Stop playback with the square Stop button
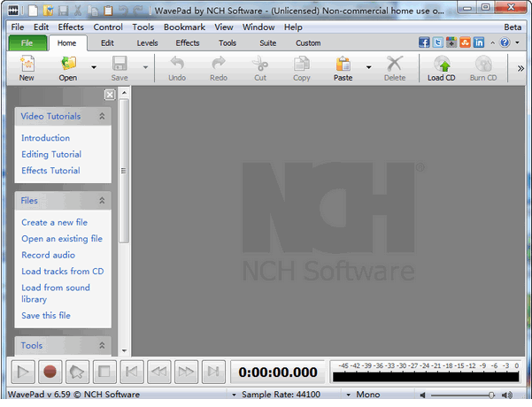The height and width of the screenshot is (407, 532). (x=104, y=372)
